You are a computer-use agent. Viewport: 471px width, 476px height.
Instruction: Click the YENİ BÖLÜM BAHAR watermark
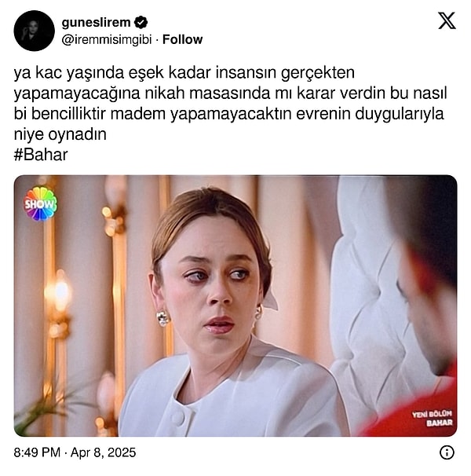click(x=433, y=419)
